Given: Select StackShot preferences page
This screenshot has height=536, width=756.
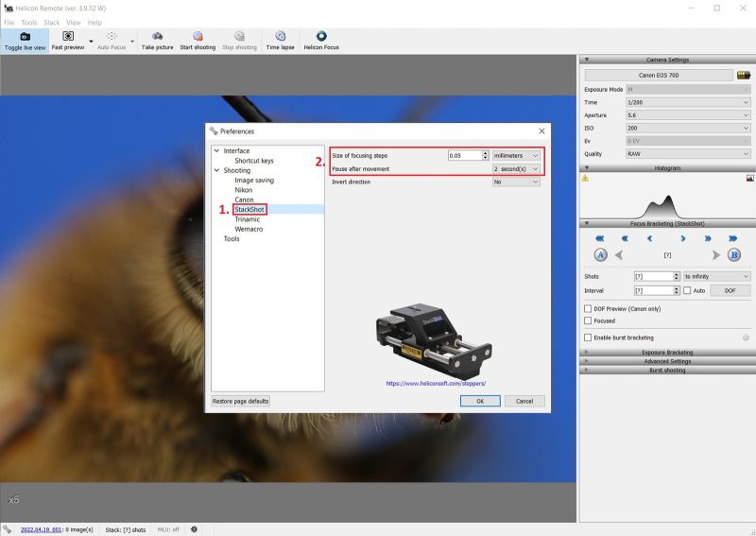Looking at the screenshot, I should click(x=249, y=209).
